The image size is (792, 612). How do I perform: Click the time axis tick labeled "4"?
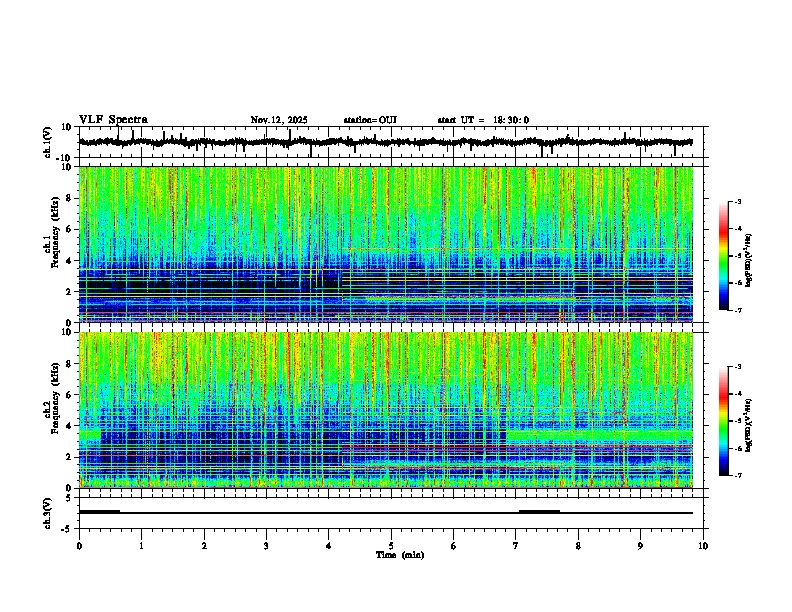[329, 546]
